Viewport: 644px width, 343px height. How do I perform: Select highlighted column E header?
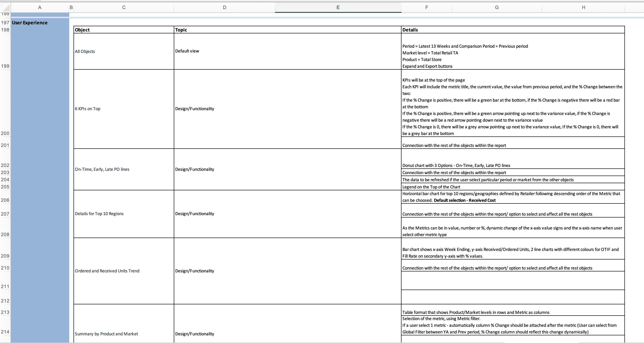(338, 7)
